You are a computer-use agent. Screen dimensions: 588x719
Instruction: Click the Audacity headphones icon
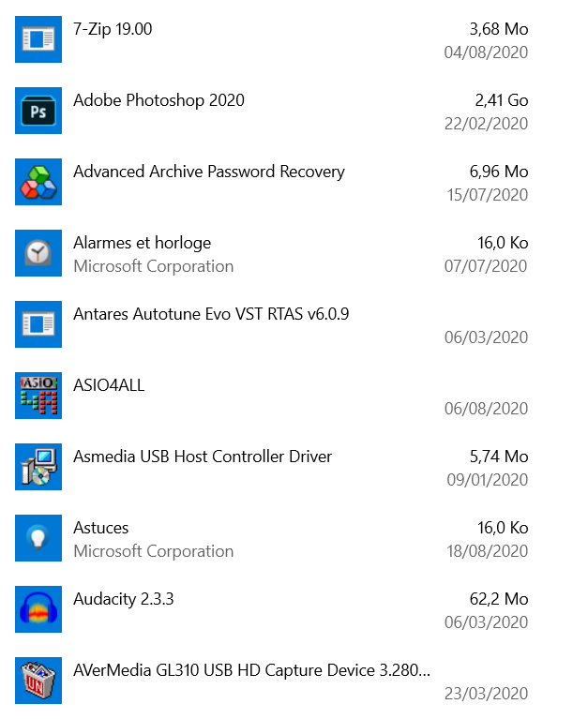pos(38,609)
